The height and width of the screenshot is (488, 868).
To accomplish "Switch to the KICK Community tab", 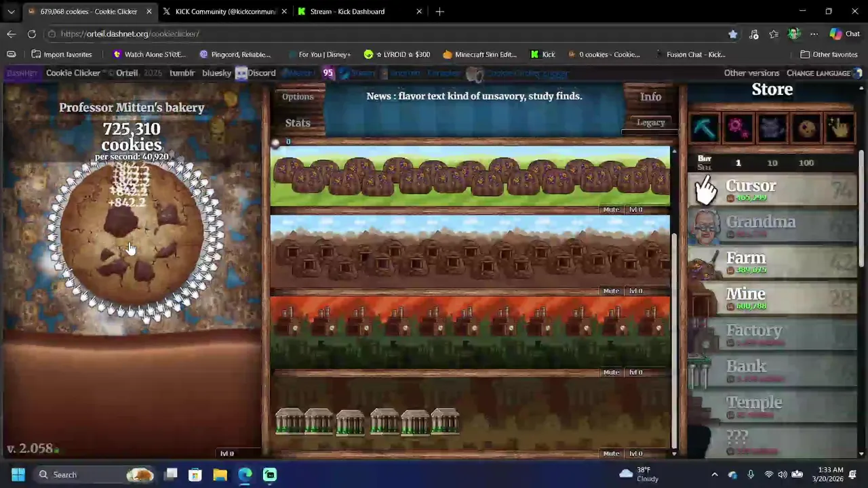I will (x=225, y=12).
